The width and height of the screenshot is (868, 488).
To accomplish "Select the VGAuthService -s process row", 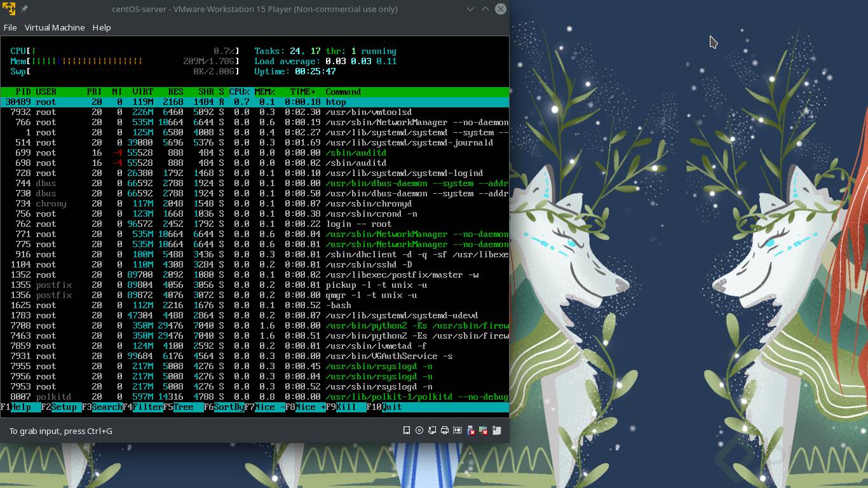I will (x=254, y=356).
